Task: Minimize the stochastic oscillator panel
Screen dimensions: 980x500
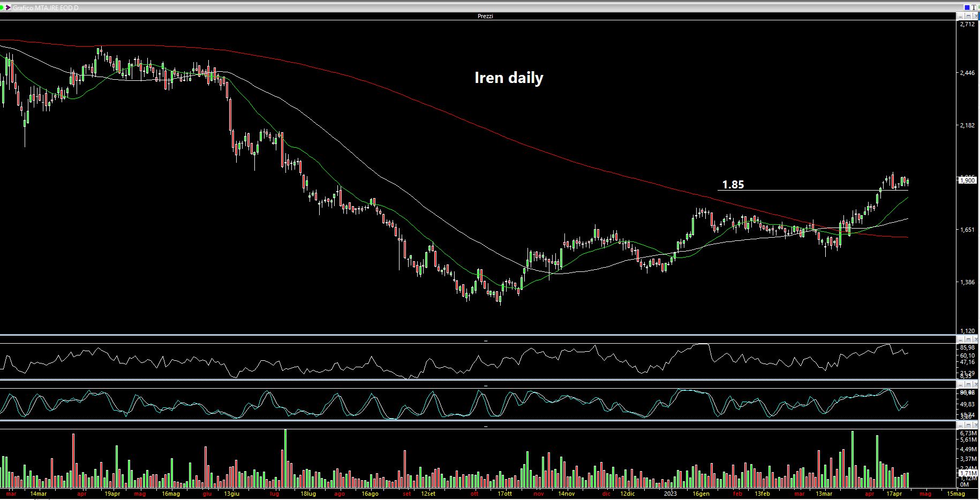Action: 961,385
